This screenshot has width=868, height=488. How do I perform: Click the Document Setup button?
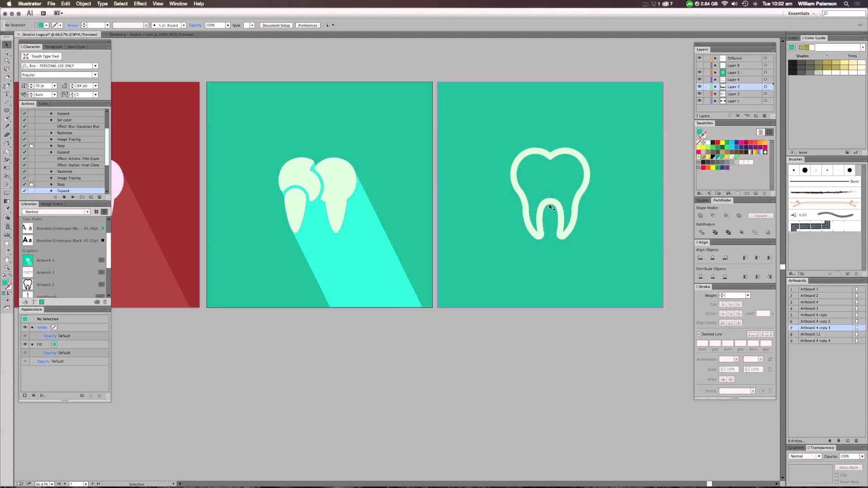click(276, 25)
